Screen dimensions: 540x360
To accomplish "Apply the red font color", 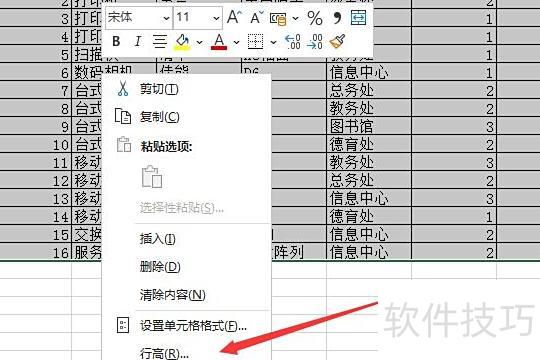I will click(x=219, y=42).
